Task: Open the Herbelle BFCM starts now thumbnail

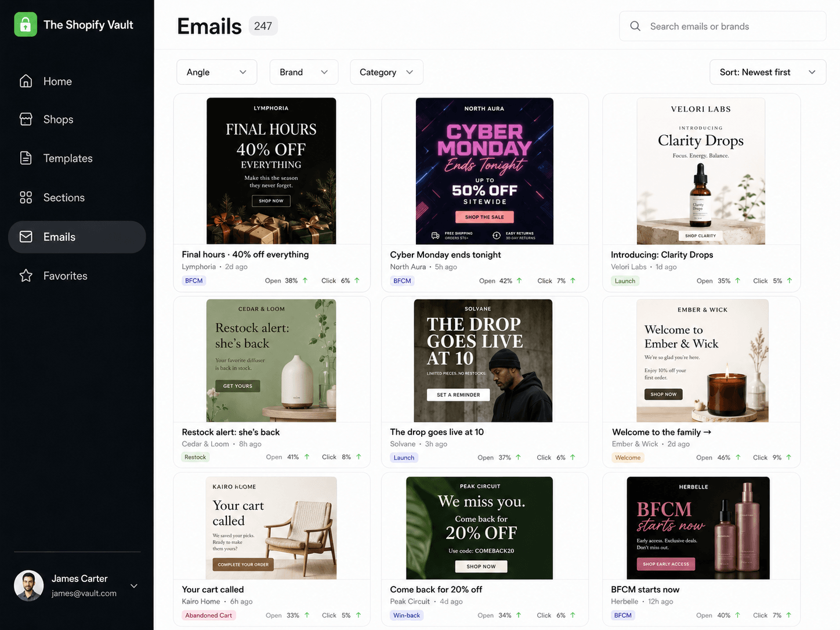Action: (698, 528)
